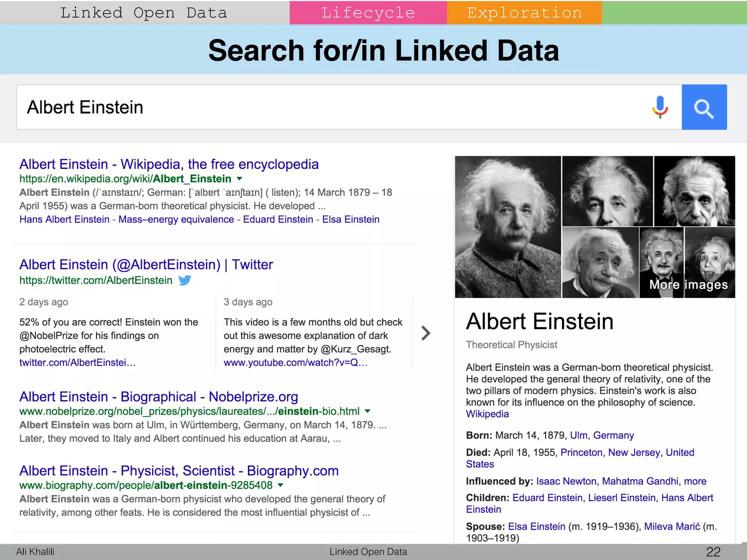
Task: Open the Ulm, Germany birthplace link
Action: point(602,435)
